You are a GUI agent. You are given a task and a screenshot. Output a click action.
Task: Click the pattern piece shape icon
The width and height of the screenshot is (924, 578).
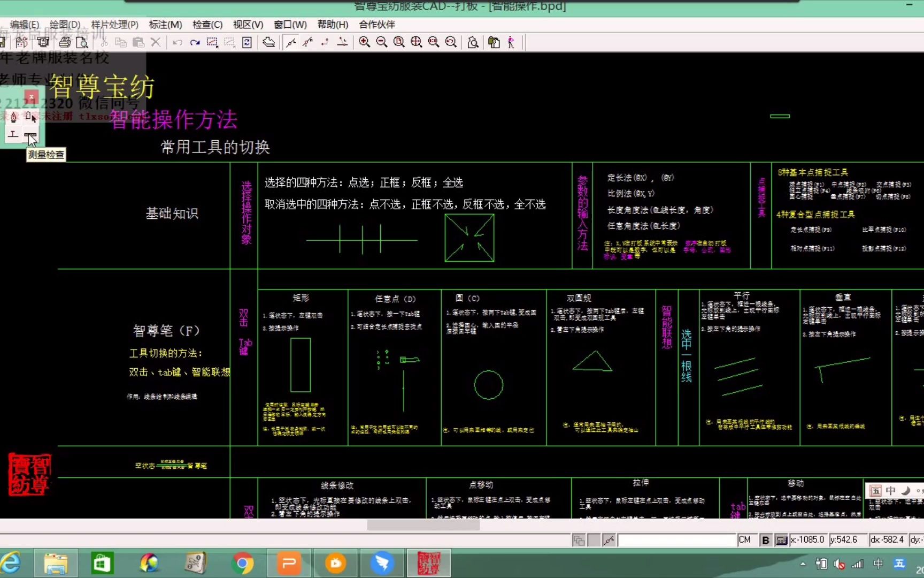point(269,42)
